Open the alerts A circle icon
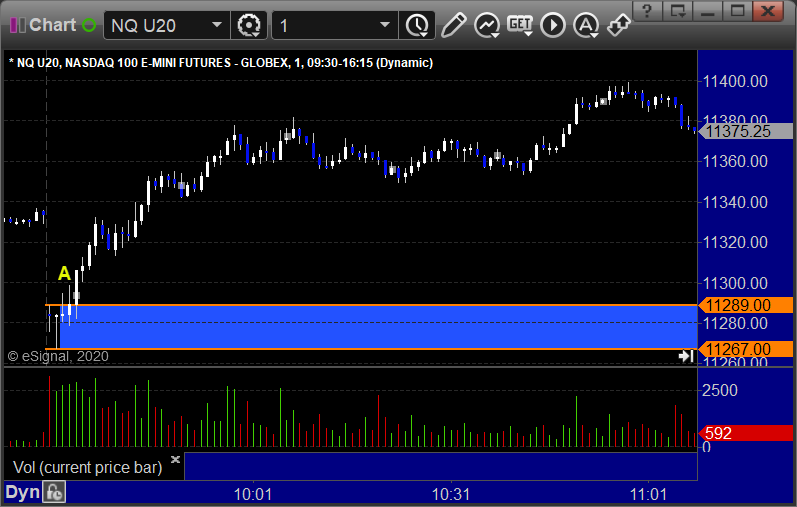 (x=586, y=25)
